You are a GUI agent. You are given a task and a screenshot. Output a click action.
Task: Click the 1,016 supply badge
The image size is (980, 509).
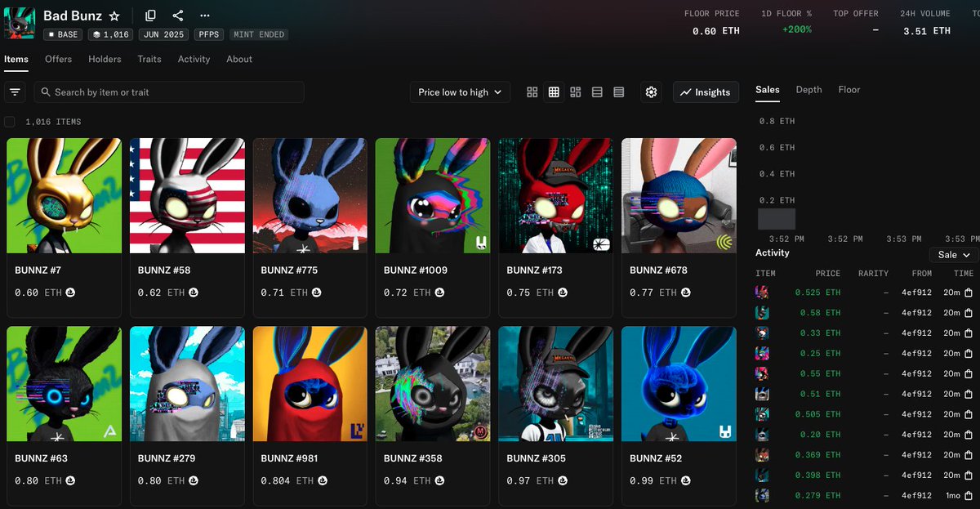pos(111,35)
